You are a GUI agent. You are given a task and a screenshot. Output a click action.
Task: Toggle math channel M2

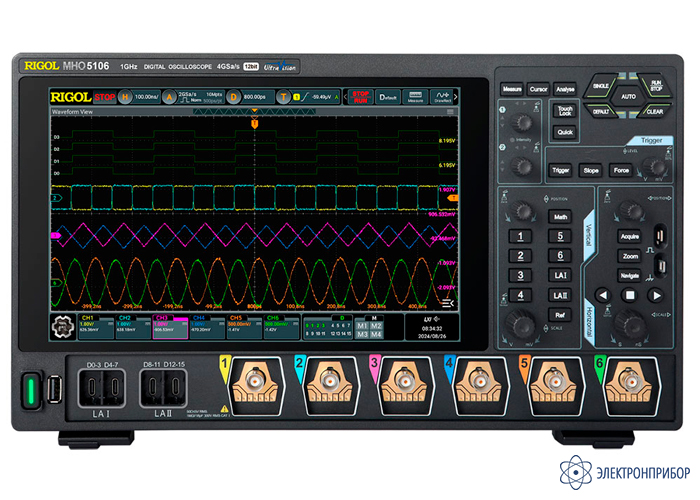coord(376,325)
